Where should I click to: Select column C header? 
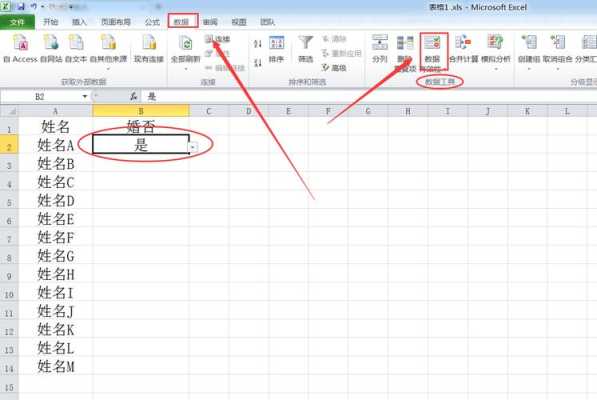coord(208,111)
